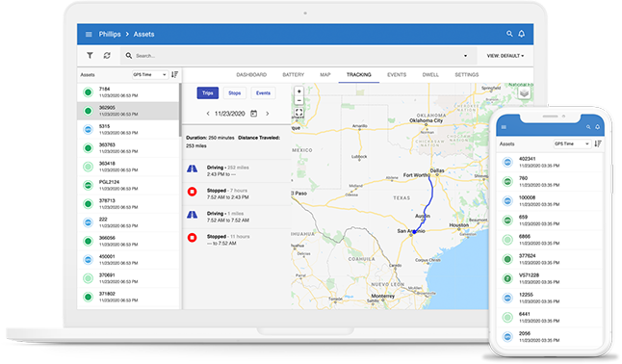The image size is (622, 364).
Task: Click the refresh icon beside the filter
Action: click(x=107, y=56)
